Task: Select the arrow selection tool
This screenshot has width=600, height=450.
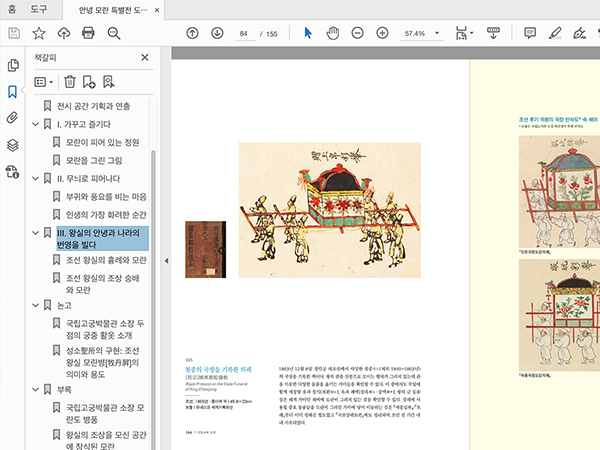Action: pos(308,33)
